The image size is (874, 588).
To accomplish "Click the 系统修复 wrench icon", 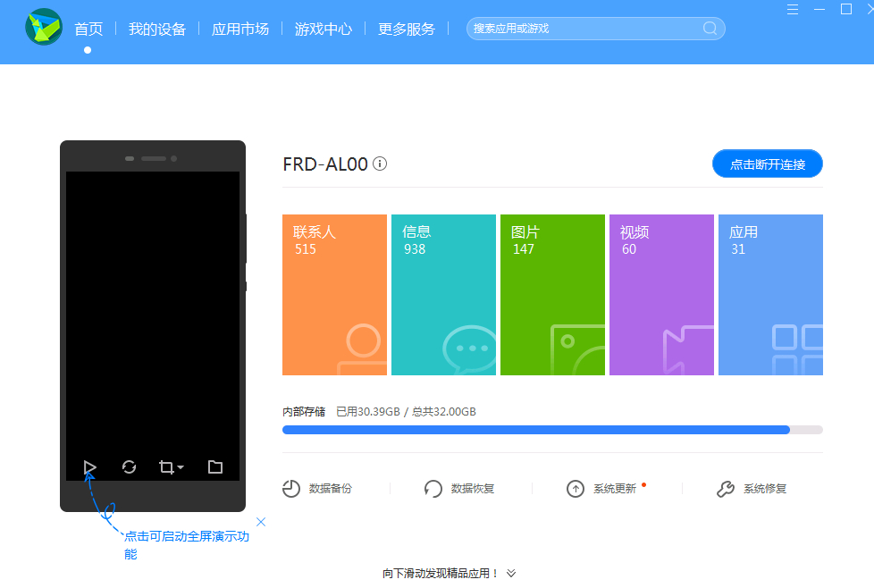I will (x=725, y=489).
